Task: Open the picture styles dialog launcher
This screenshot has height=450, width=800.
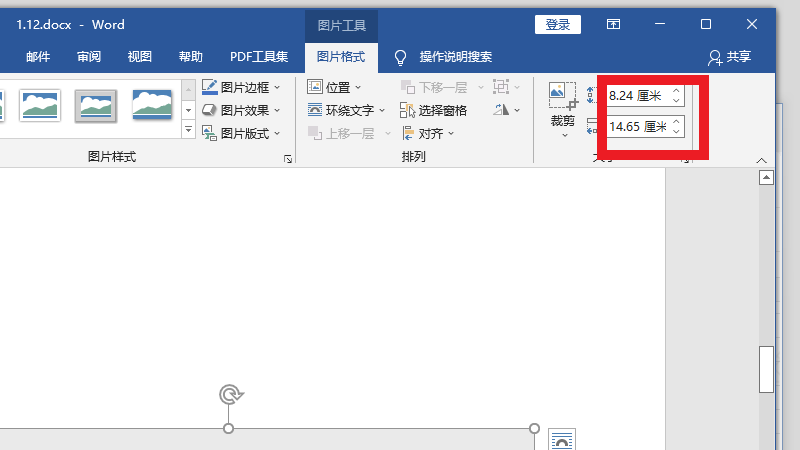Action: coord(288,158)
